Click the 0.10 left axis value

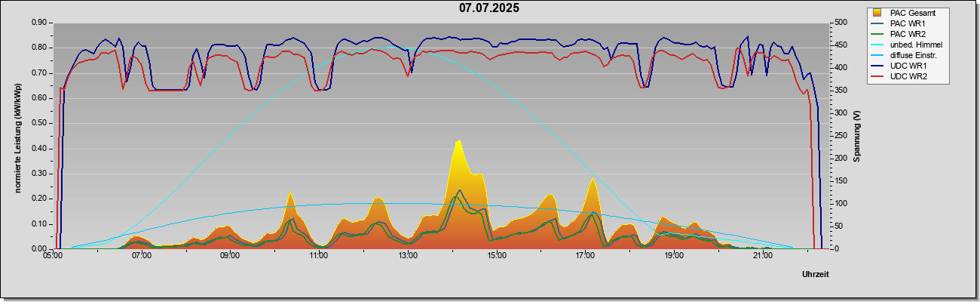(39, 223)
